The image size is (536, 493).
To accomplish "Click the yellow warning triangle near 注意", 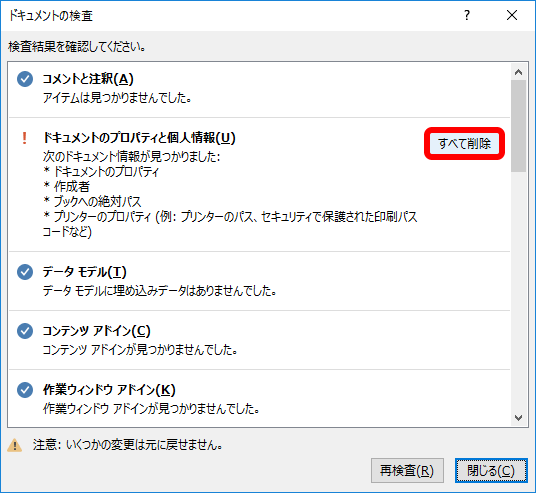I will click(x=15, y=445).
